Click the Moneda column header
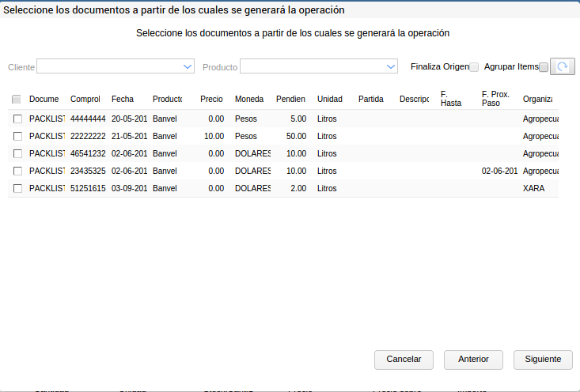 249,99
